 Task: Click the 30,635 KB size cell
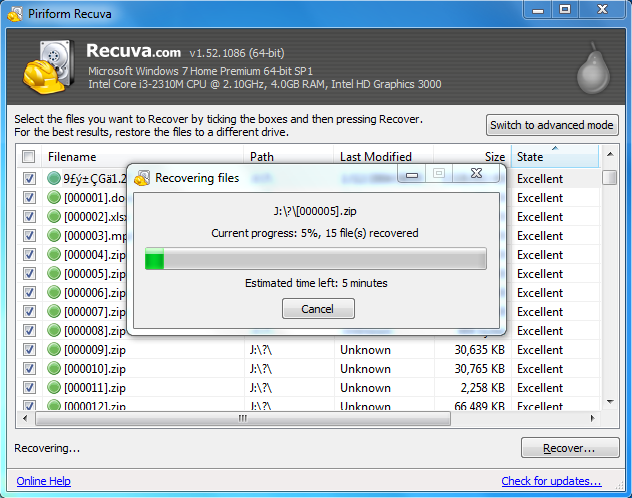pyautogui.click(x=480, y=350)
